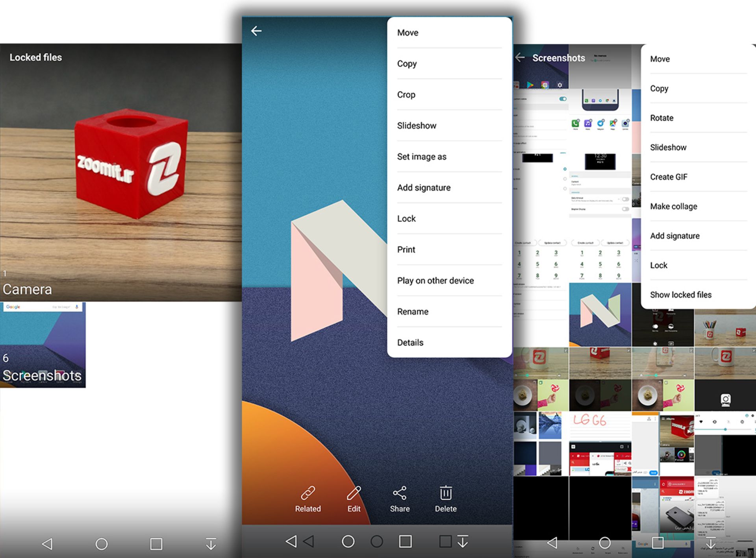This screenshot has width=756, height=558.
Task: Choose Crop from the viewer menu
Action: [x=449, y=95]
